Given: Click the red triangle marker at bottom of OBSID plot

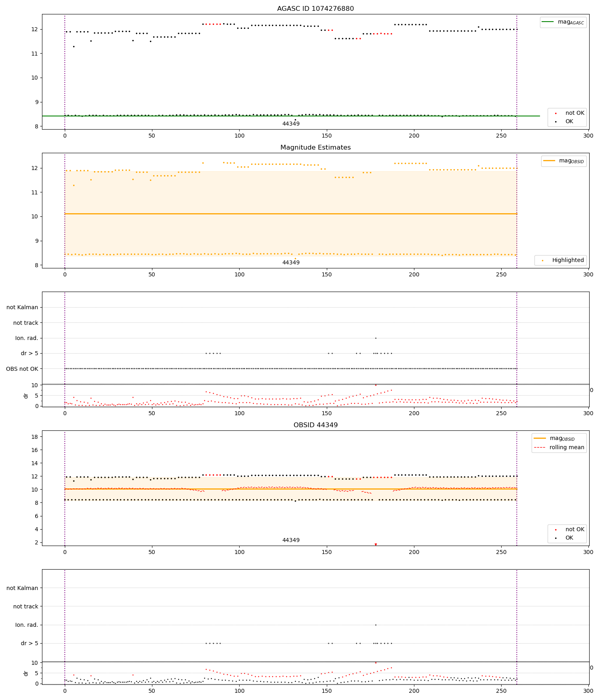Looking at the screenshot, I should click(x=376, y=544).
